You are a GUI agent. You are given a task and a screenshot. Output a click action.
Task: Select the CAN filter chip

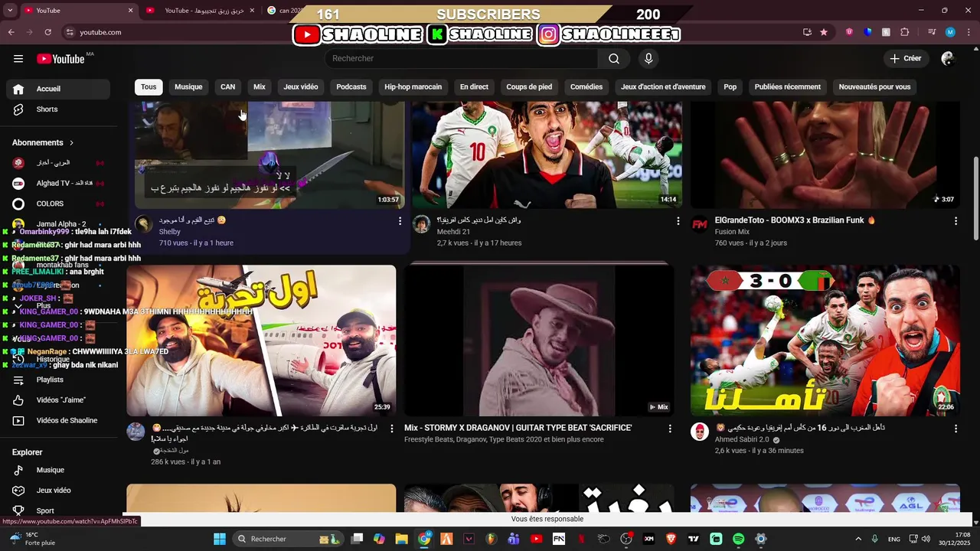(228, 87)
